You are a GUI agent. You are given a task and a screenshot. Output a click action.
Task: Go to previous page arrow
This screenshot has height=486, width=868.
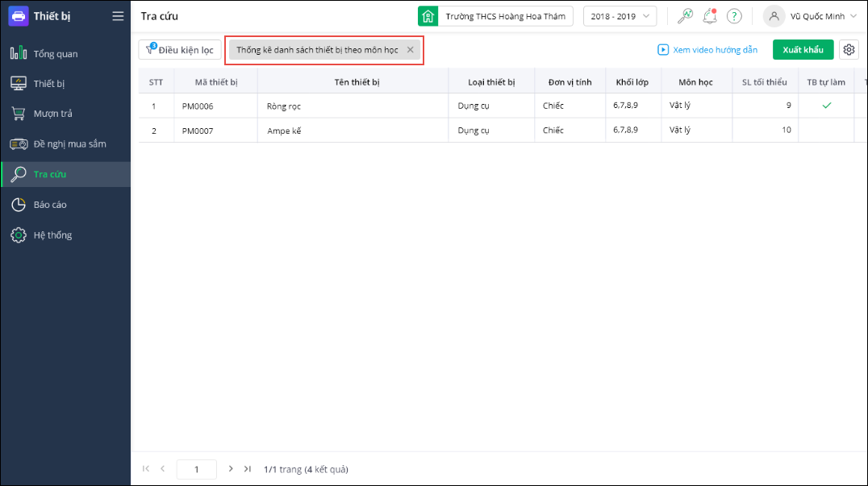163,469
